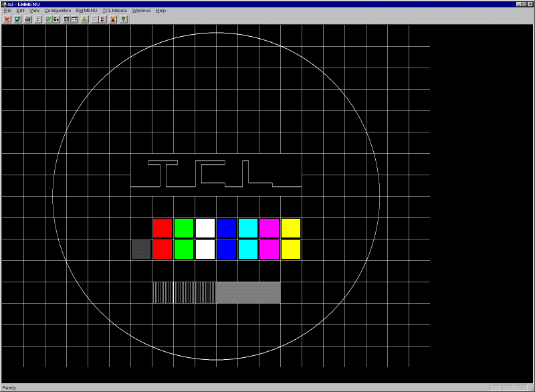Viewport: 535px width, 392px height.
Task: Click the green tree structure icon
Action: tap(85, 19)
